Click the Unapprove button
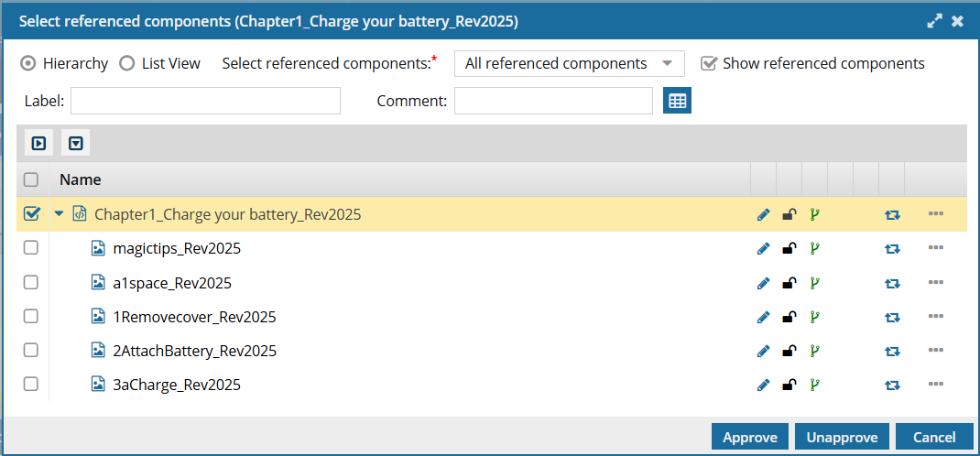Screen dimensions: 980x456 pos(842,437)
